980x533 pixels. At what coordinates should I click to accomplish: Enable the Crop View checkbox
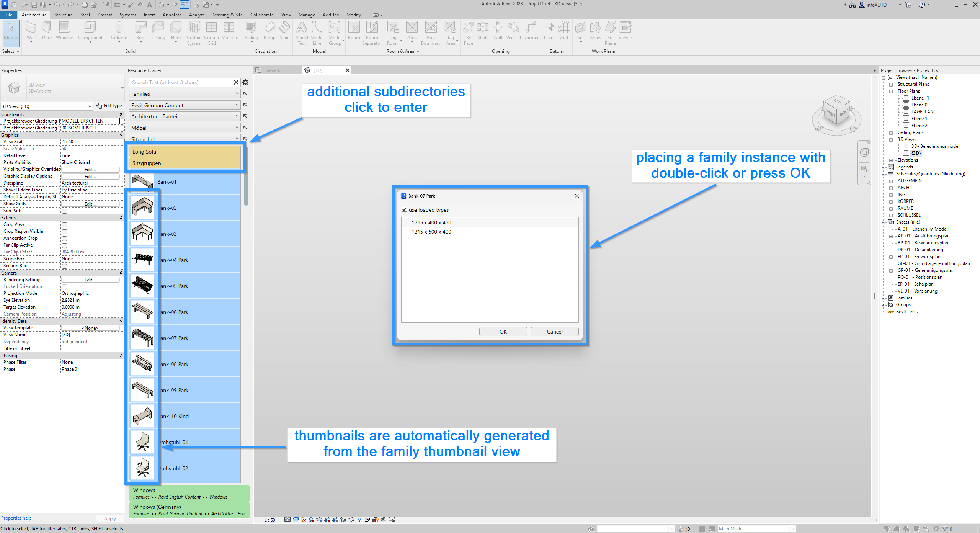pos(64,225)
